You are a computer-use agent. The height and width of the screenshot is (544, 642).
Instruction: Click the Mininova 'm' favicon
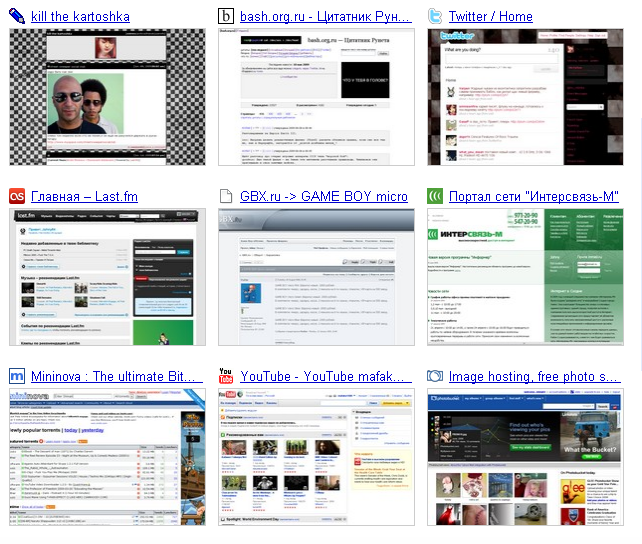[x=17, y=376]
